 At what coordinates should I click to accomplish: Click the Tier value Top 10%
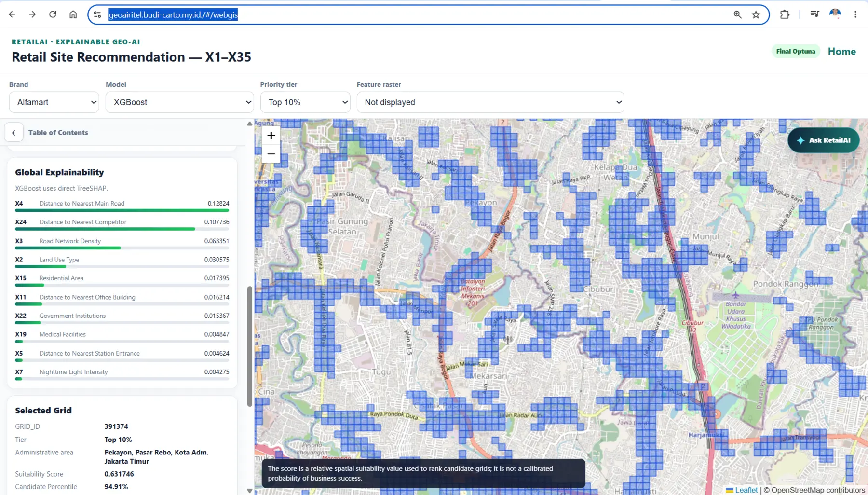coord(118,440)
